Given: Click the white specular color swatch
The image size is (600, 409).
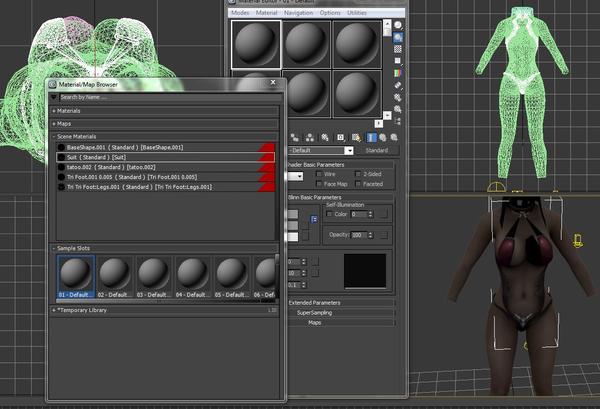Looking at the screenshot, I should point(293,237).
